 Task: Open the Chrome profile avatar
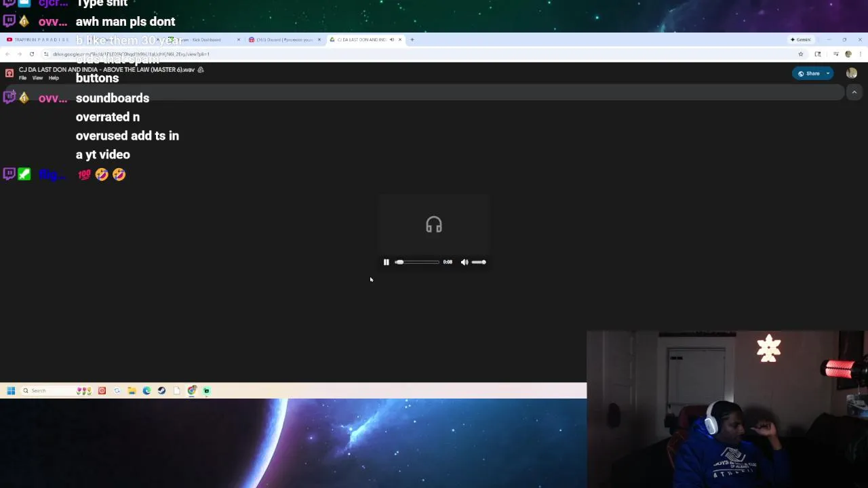tap(848, 54)
